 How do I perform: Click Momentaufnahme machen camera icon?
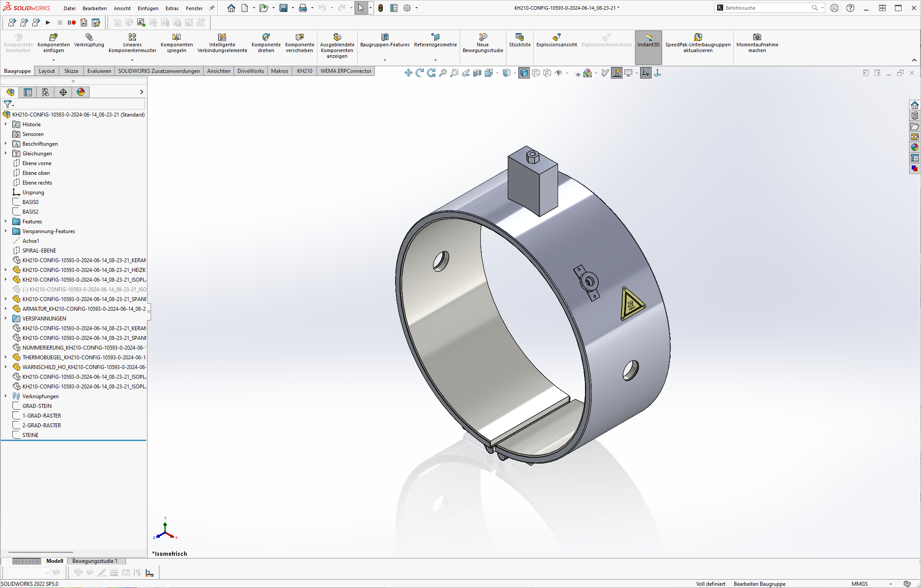(x=757, y=37)
